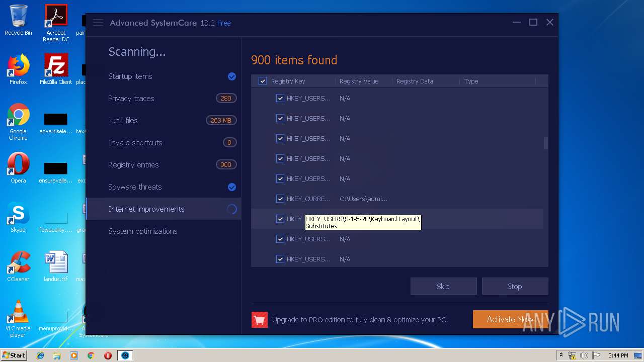Viewport: 644px width, 362px height.
Task: Click the Opera icon in taskbar
Action: [108, 355]
